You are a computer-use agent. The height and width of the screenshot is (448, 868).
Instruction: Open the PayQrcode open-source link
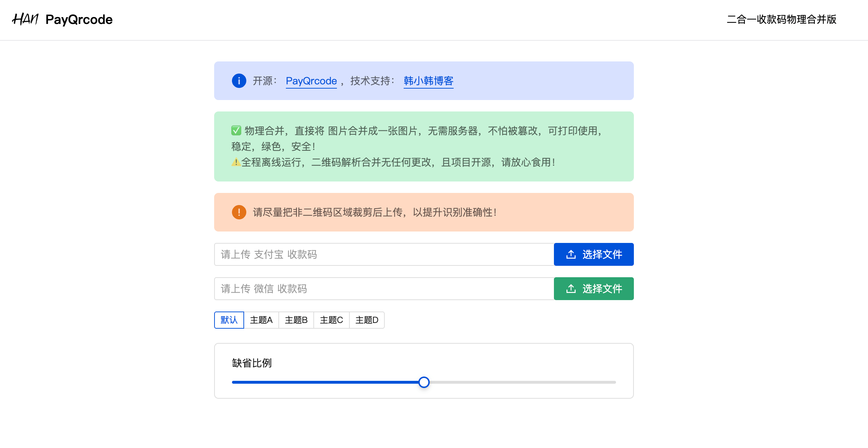click(311, 81)
